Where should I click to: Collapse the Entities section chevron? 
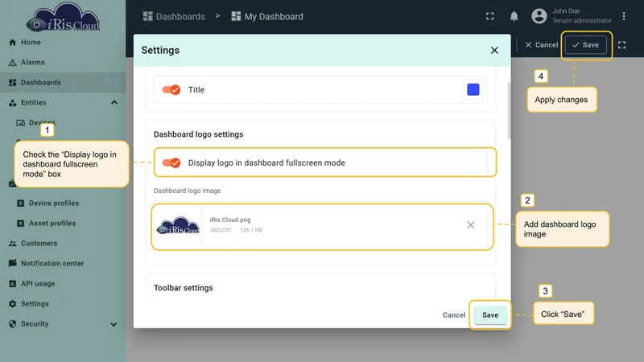114,103
